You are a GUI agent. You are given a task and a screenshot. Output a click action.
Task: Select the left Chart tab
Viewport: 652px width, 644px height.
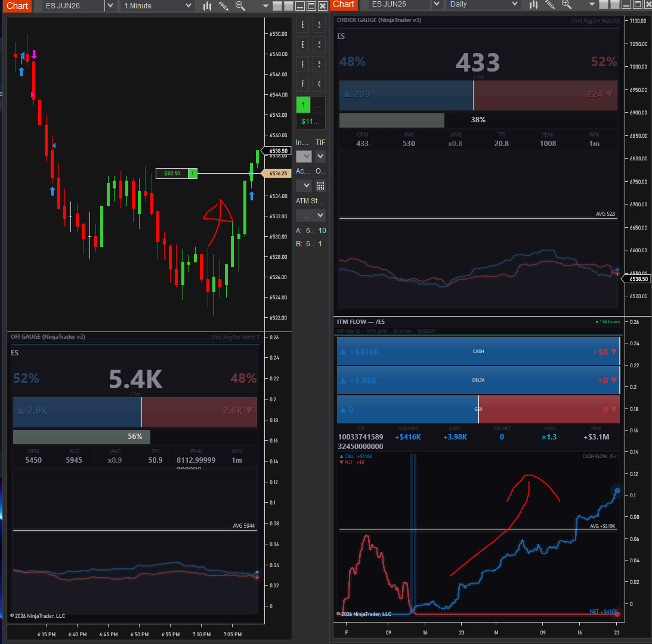(x=17, y=6)
